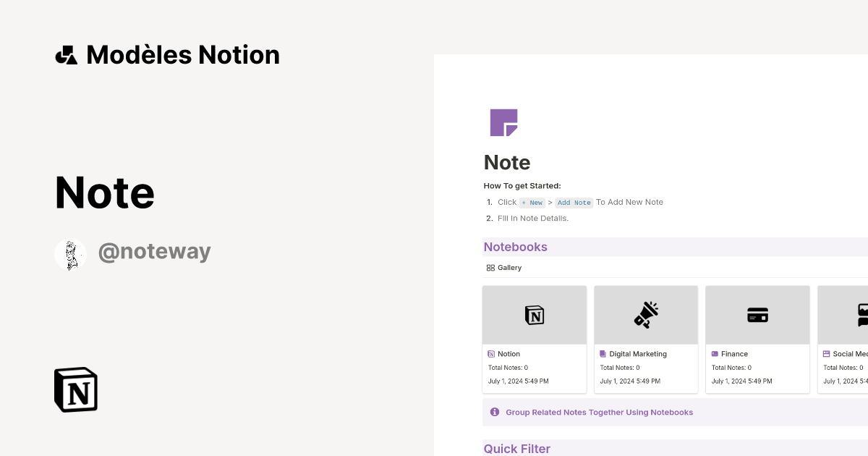Click the Modèles Notion logo icon
This screenshot has width=868, height=456.
point(66,54)
